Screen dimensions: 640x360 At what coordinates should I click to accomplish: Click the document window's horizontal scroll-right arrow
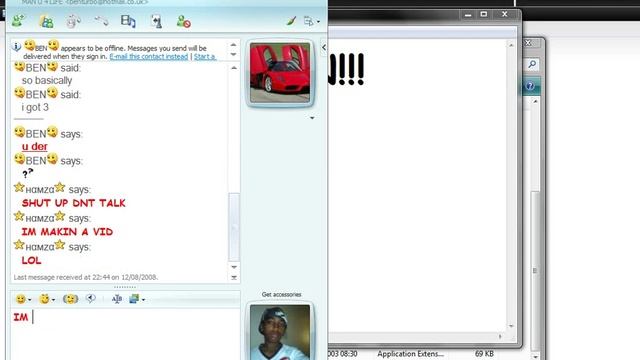pos(500,336)
